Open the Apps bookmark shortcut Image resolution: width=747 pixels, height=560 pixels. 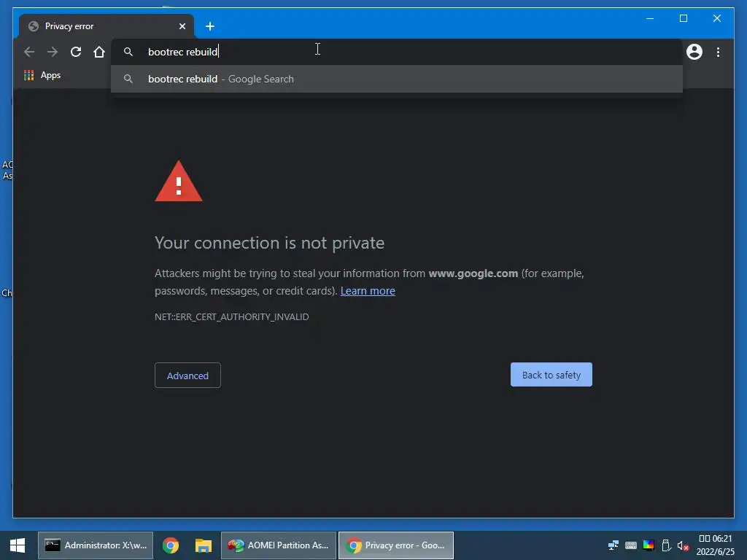coord(42,75)
